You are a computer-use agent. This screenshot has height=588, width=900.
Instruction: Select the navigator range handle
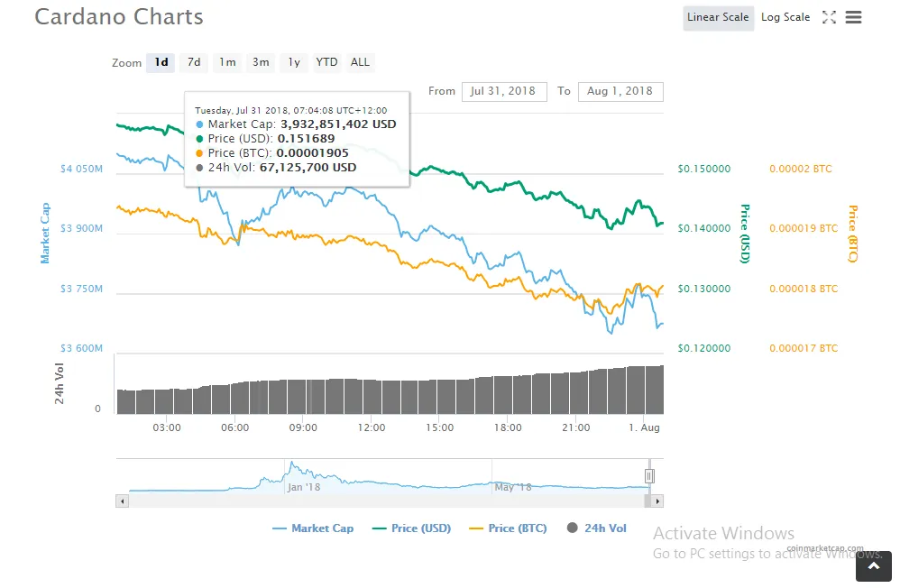click(649, 476)
